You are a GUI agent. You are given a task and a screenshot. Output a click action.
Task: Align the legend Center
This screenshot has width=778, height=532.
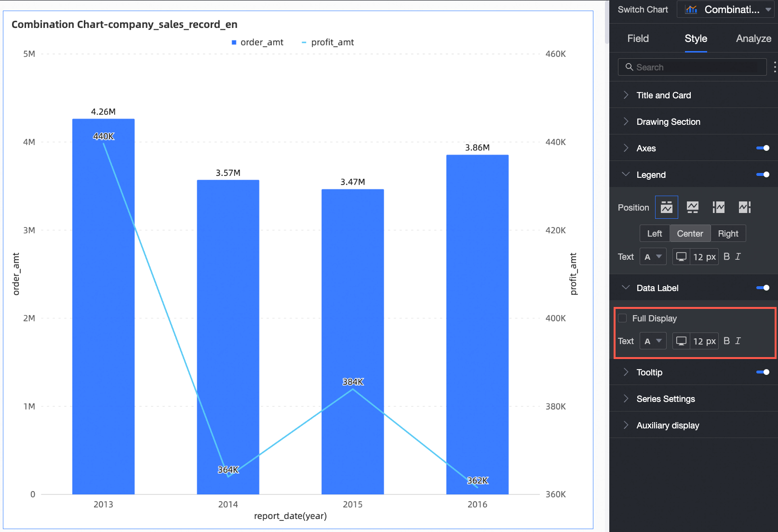click(x=690, y=233)
